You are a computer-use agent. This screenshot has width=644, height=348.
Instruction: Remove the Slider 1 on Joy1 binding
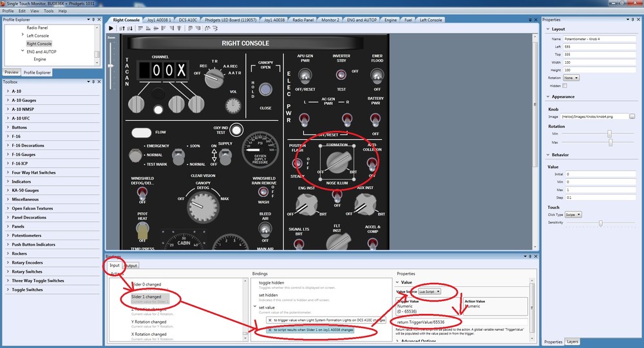pyautogui.click(x=270, y=330)
